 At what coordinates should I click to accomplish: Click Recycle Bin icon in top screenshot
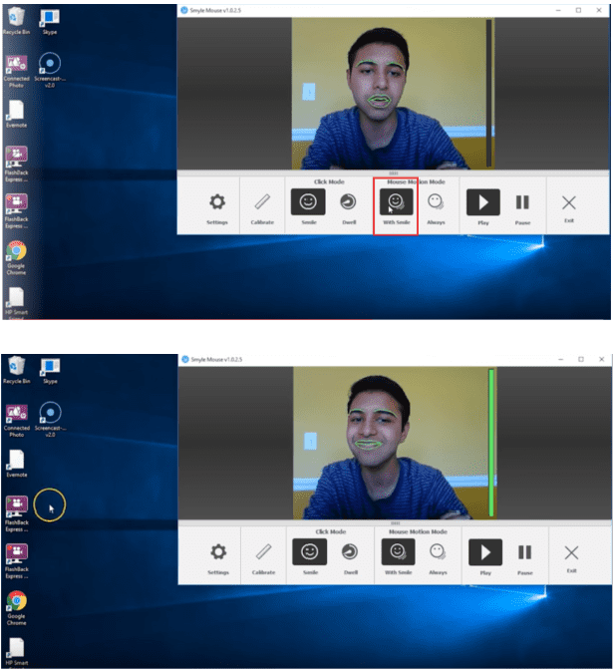16,19
